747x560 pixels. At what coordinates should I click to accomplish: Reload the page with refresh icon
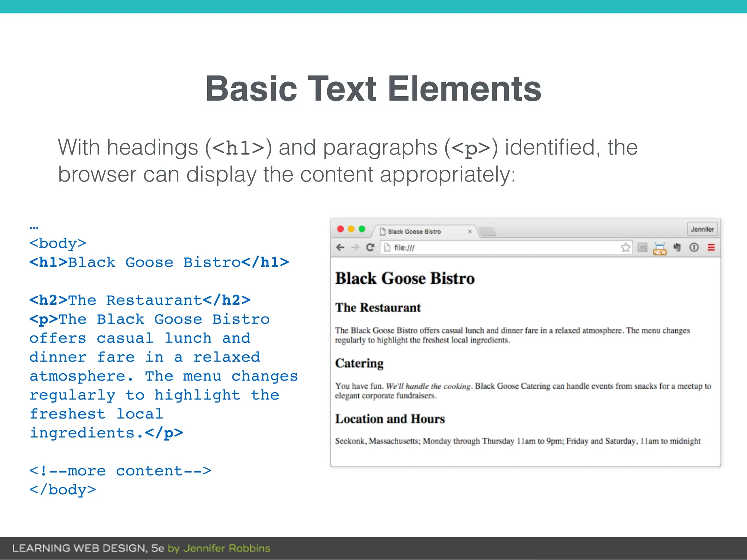coord(370,248)
